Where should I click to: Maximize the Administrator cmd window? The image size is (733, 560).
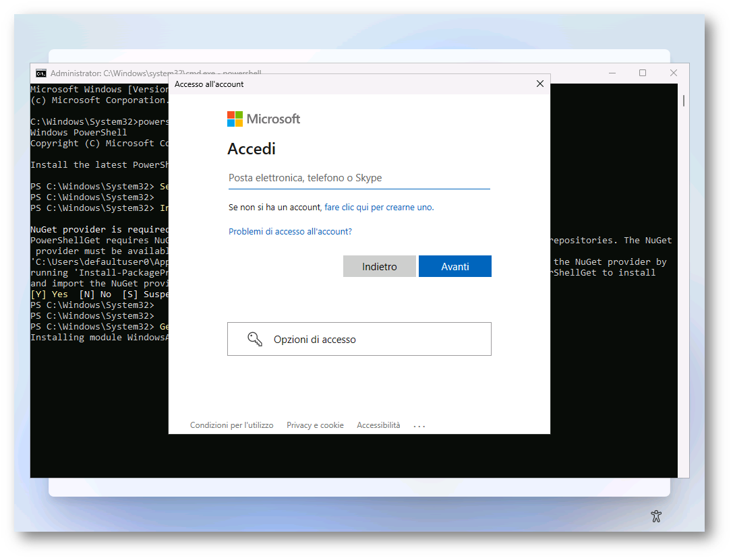pos(643,73)
